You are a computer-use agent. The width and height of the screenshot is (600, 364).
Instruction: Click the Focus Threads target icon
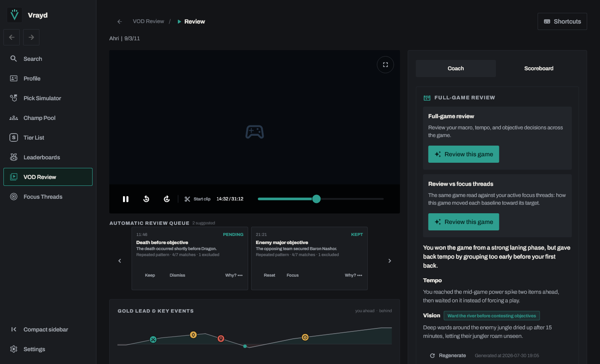point(14,197)
